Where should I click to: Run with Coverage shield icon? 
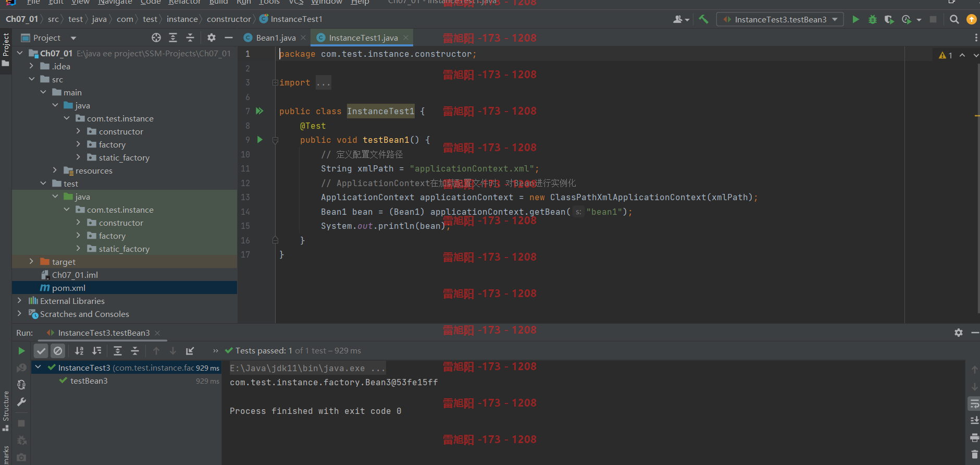[x=889, y=19]
